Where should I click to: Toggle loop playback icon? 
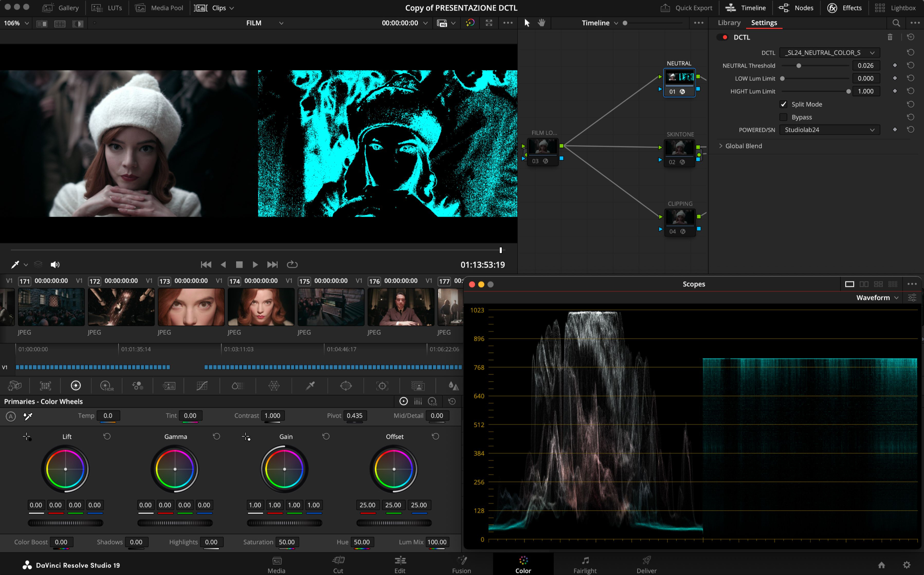[292, 264]
